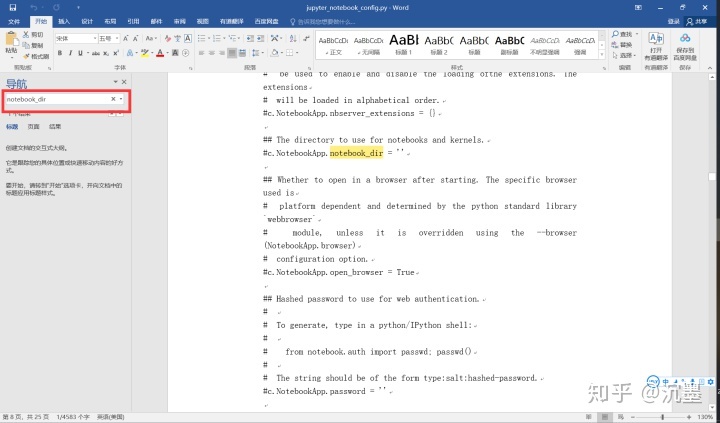Click the phonetic guide (文) icon
This screenshot has height=423, width=720.
[177, 39]
